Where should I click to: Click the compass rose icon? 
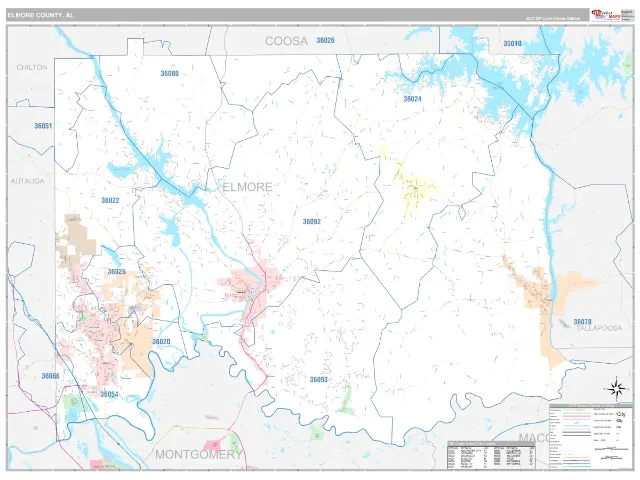click(616, 389)
